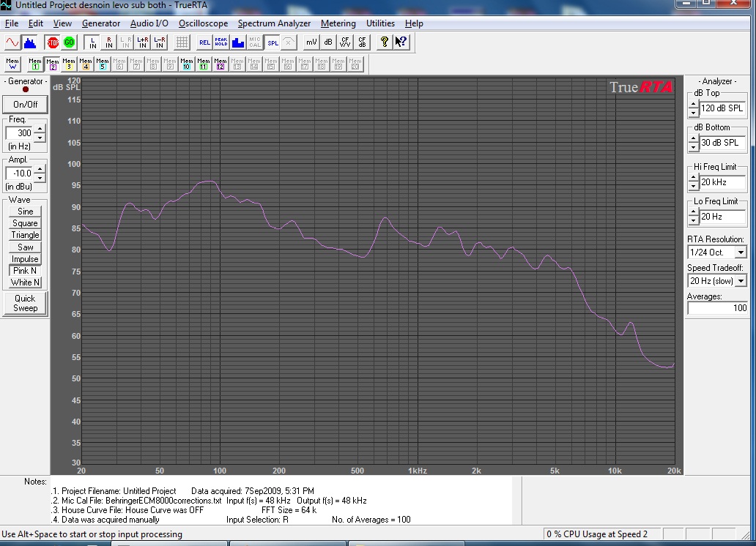Decrease dB Top with the down arrow
The image size is (756, 546).
tap(693, 113)
